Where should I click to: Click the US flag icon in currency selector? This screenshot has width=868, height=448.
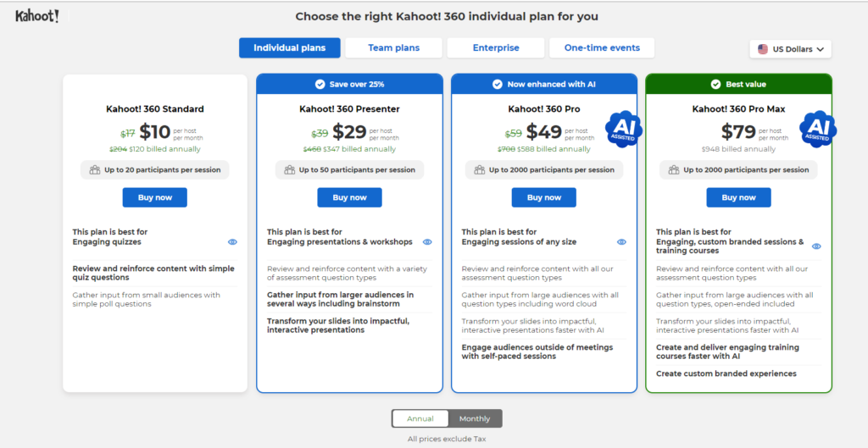pyautogui.click(x=763, y=49)
